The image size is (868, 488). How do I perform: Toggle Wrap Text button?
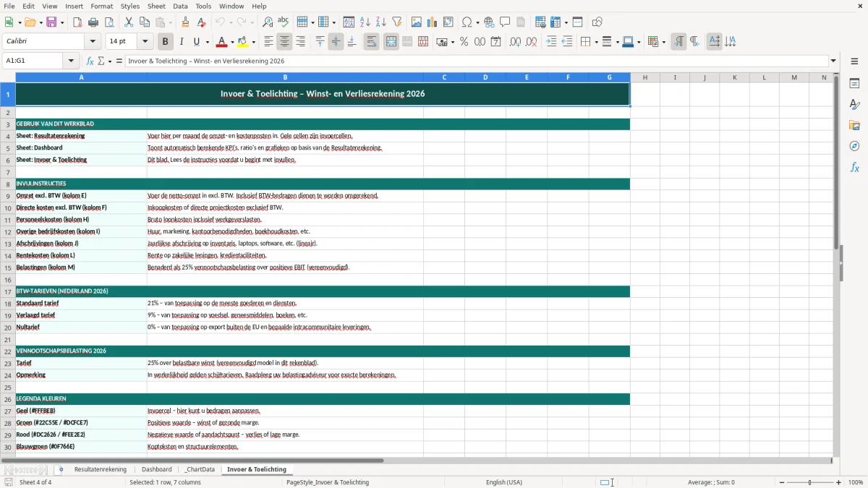[371, 42]
